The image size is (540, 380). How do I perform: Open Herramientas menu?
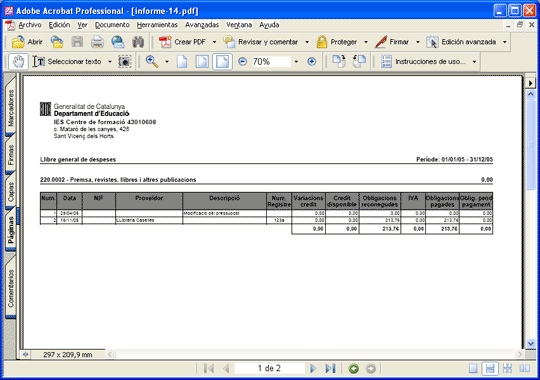157,25
